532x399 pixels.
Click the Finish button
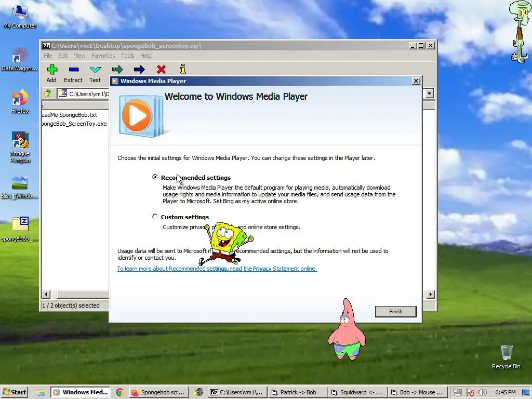point(395,312)
